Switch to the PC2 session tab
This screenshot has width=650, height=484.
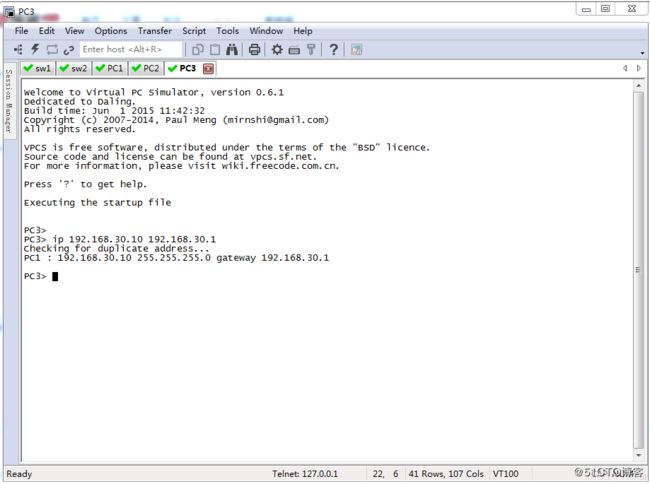tap(146, 68)
